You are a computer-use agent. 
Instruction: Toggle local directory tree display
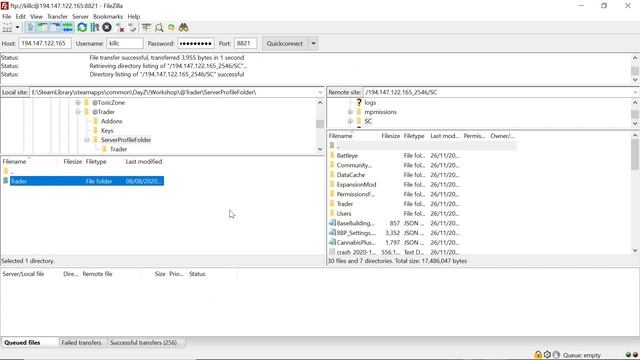pos(42,27)
